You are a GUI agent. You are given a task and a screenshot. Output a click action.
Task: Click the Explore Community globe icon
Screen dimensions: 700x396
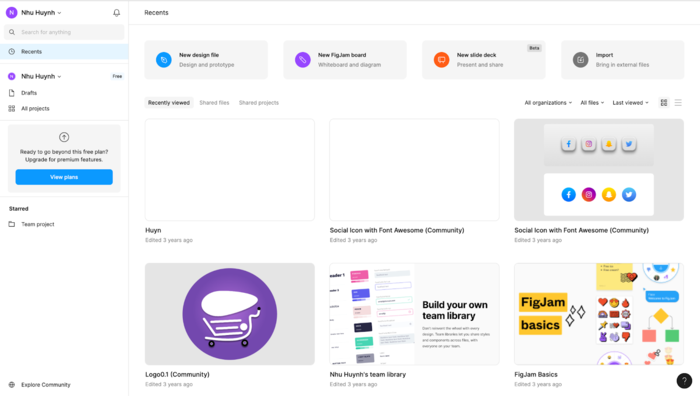[x=12, y=384]
